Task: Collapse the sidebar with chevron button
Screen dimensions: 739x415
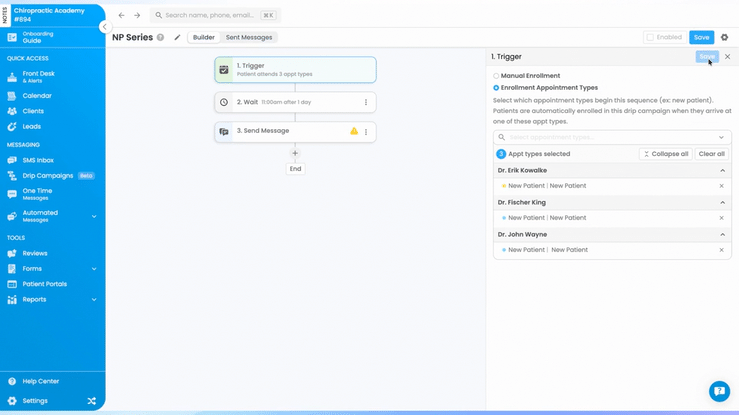Action: 105,27
